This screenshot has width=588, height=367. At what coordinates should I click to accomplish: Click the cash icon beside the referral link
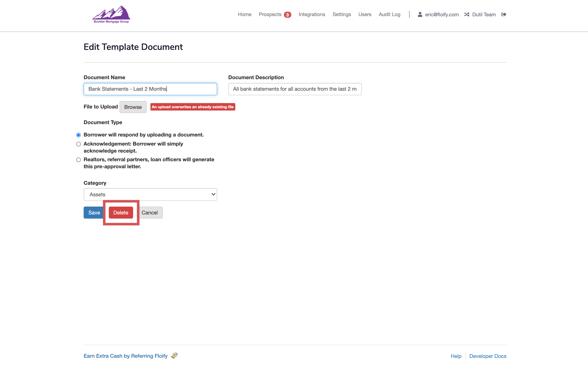(174, 356)
